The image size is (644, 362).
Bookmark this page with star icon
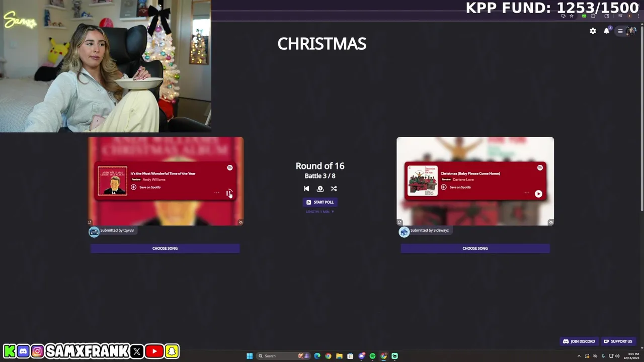572,16
